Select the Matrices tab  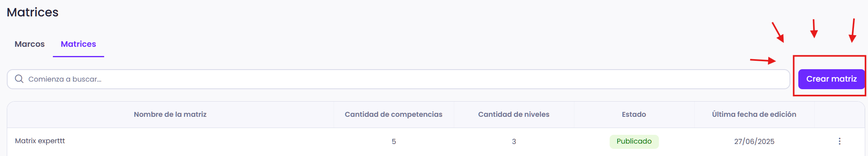click(x=79, y=44)
